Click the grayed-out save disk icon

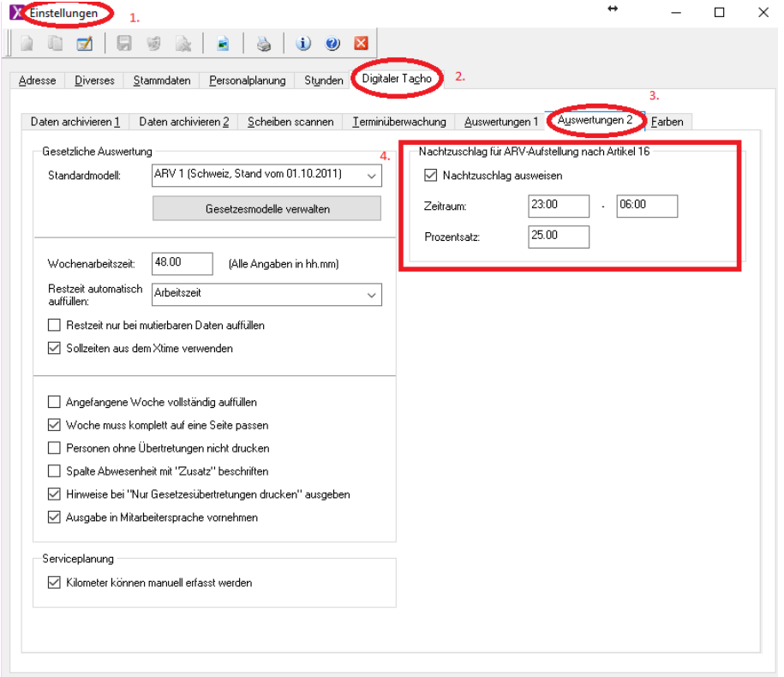[124, 45]
